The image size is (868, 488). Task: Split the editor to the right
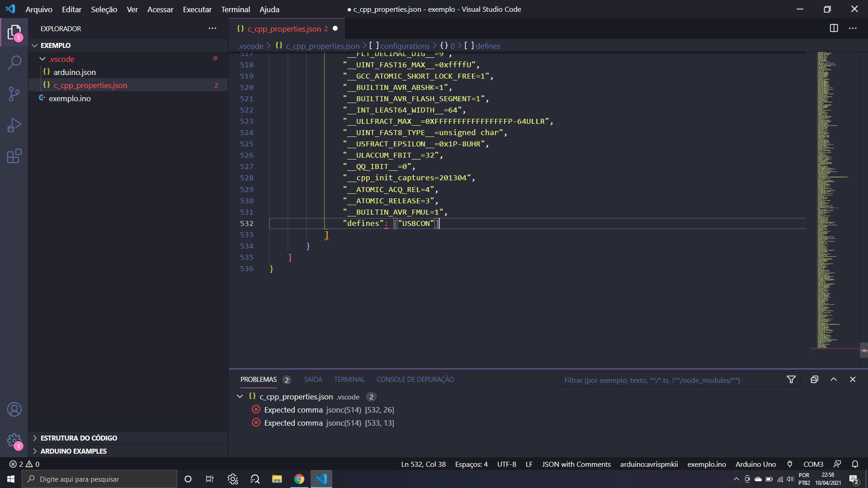coord(834,28)
